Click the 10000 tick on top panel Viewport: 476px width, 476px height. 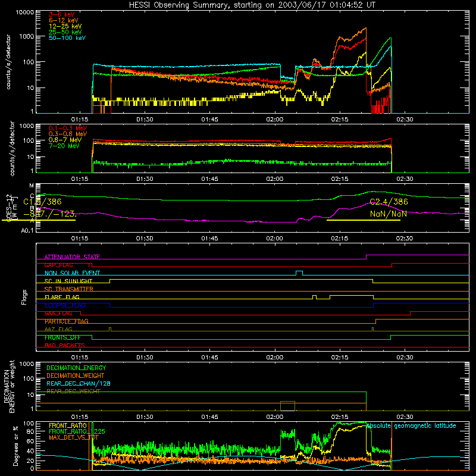pyautogui.click(x=25, y=12)
